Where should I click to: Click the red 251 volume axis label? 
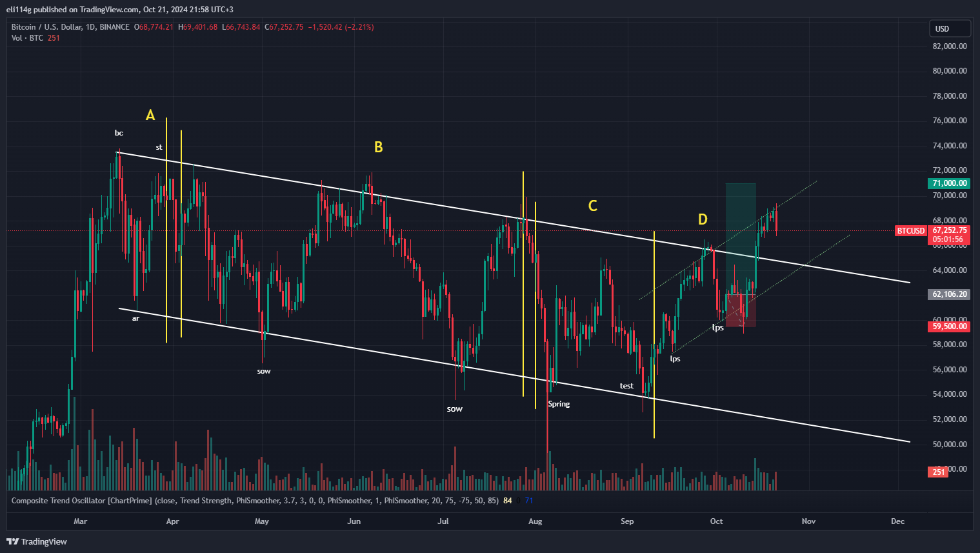click(x=939, y=472)
